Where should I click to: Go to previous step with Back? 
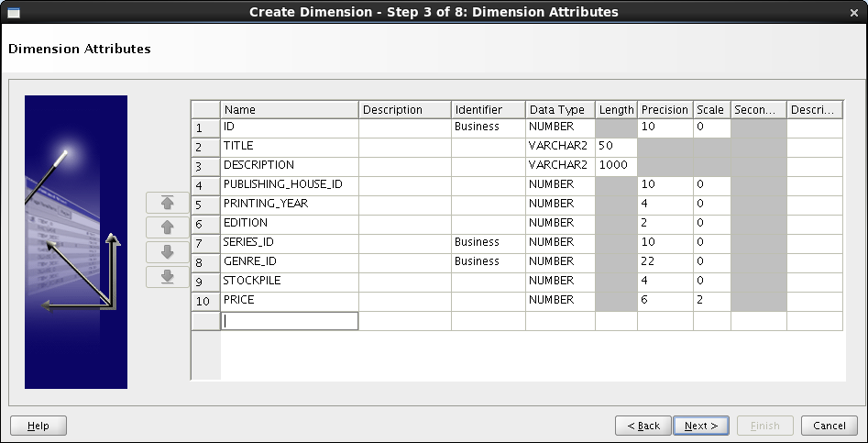click(643, 426)
